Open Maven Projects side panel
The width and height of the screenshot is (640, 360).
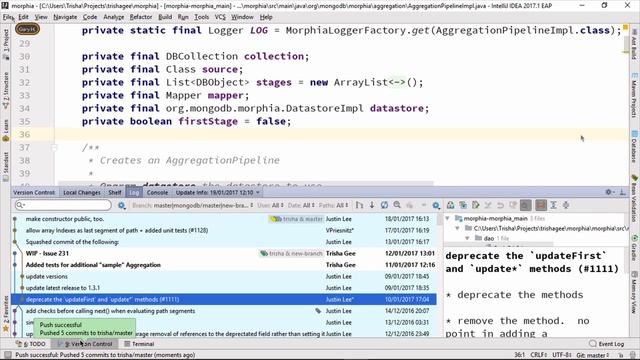[x=634, y=96]
